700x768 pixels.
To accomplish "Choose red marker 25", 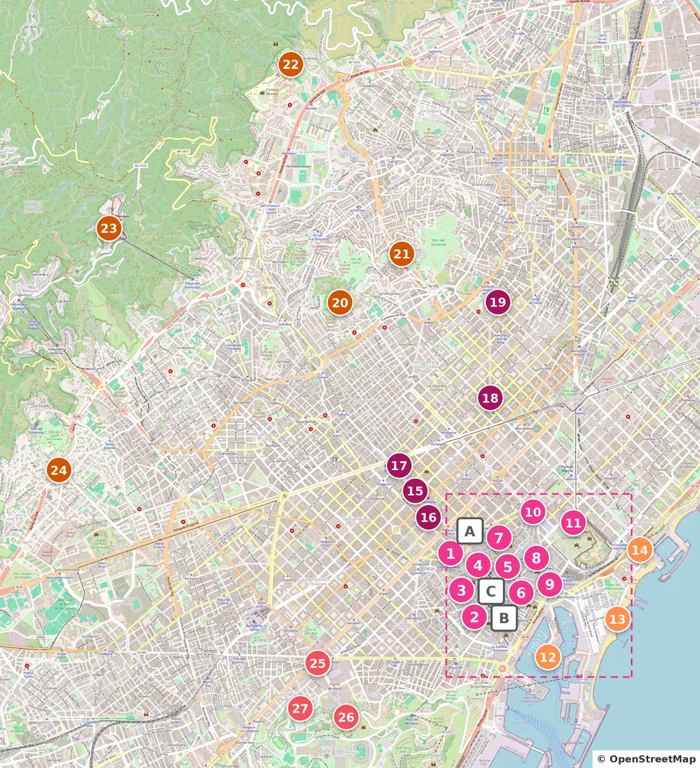I will (317, 663).
